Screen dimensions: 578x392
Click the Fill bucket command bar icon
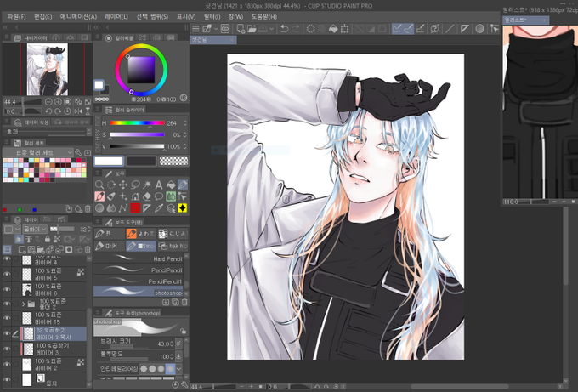pyautogui.click(x=333, y=28)
